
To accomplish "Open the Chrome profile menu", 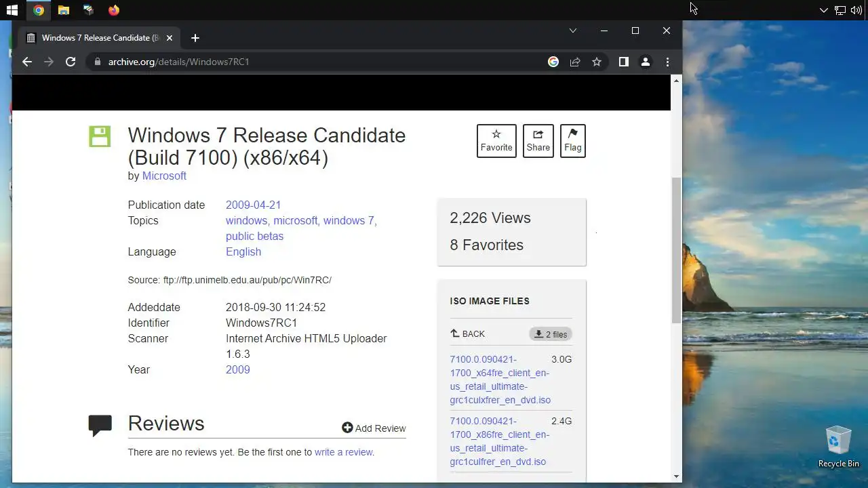I will coord(646,62).
